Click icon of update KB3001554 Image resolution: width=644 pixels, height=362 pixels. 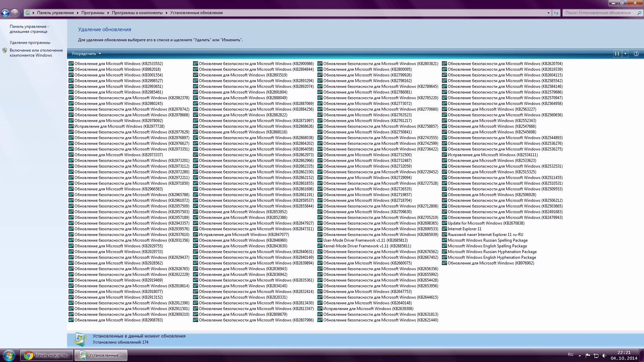pos(71,75)
